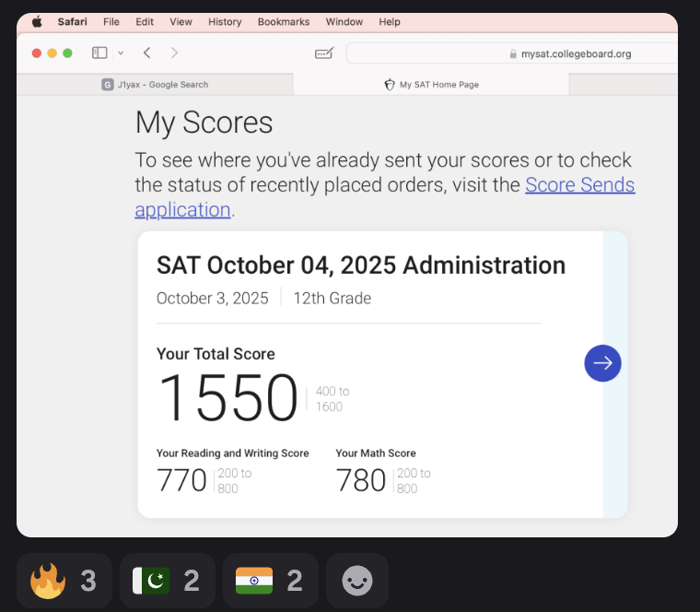
Task: Go back to the previous page
Action: tap(146, 53)
